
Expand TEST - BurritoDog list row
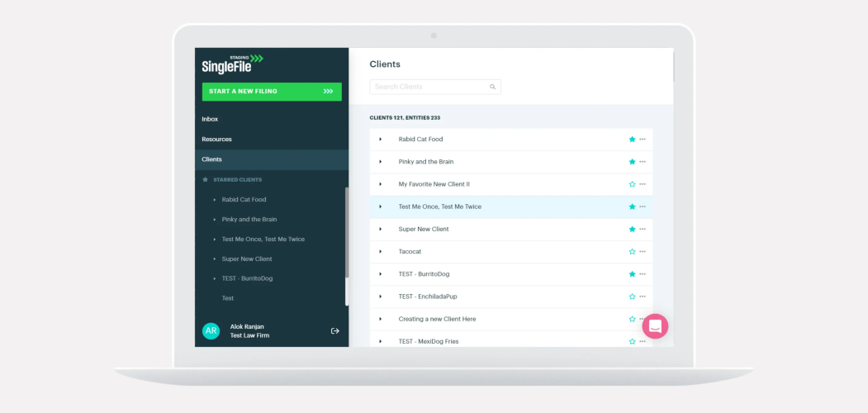click(380, 274)
